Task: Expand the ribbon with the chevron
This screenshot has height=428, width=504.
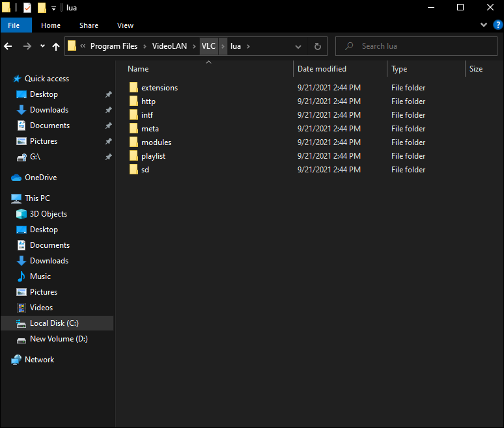Action: tap(483, 25)
